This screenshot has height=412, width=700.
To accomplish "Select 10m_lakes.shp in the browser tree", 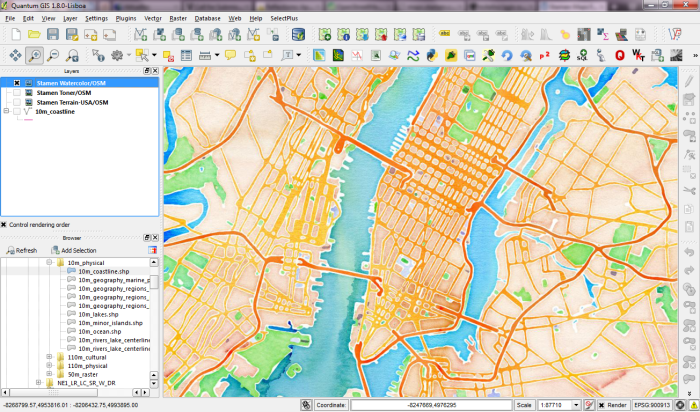I will coord(98,314).
